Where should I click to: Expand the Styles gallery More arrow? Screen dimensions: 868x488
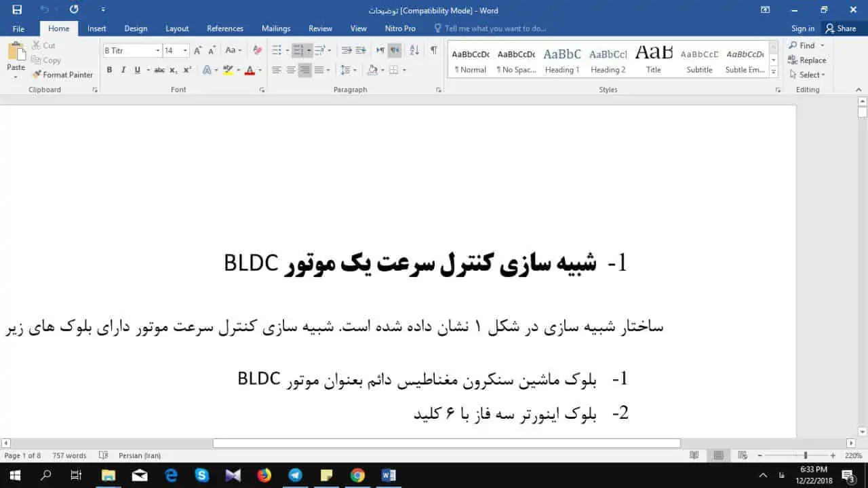coord(774,71)
